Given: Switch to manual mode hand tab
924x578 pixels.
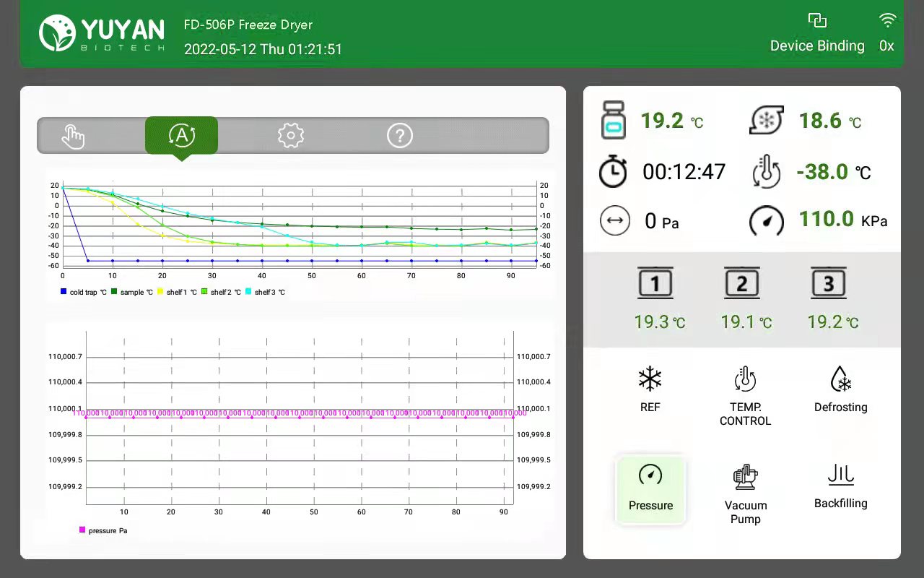Looking at the screenshot, I should 73,136.
